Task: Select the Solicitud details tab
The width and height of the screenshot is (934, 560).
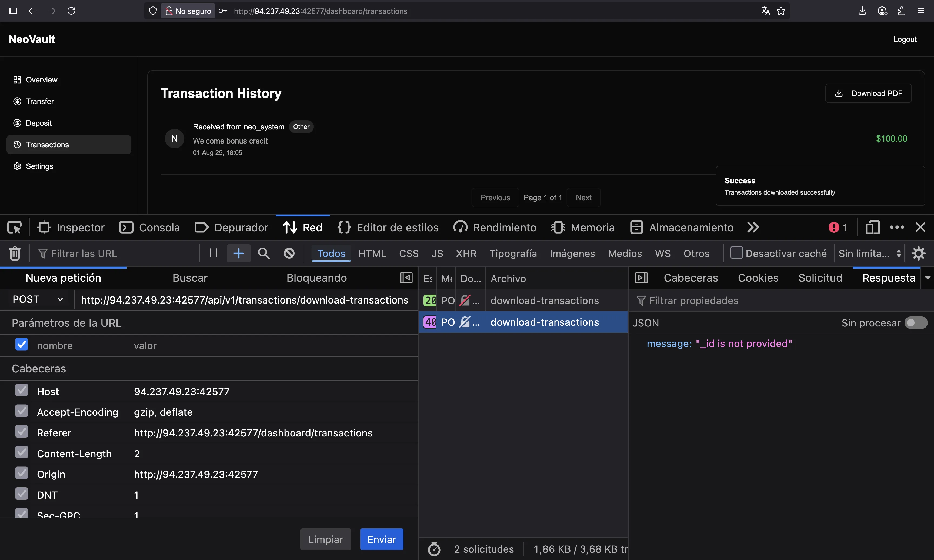Action: 820,278
